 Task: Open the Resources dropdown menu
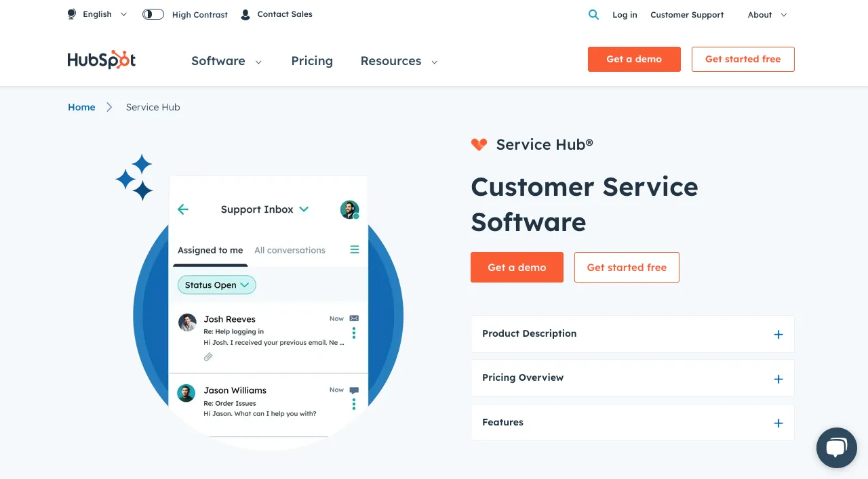click(x=399, y=61)
